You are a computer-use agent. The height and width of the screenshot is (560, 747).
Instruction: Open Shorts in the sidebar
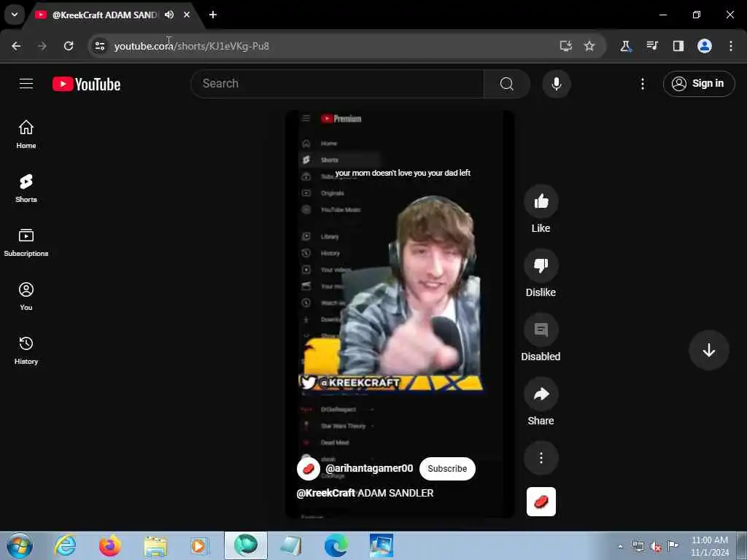(x=26, y=188)
